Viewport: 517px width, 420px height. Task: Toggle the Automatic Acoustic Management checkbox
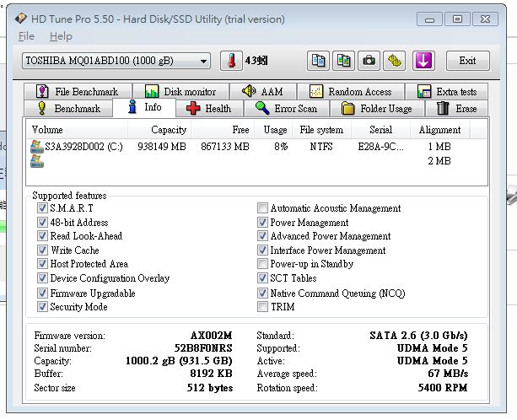pos(262,208)
